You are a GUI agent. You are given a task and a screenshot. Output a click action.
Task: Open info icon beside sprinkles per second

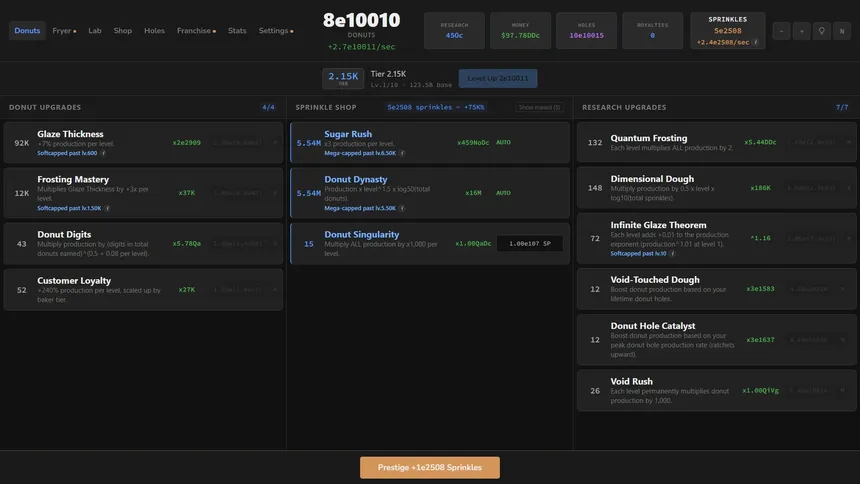click(756, 42)
